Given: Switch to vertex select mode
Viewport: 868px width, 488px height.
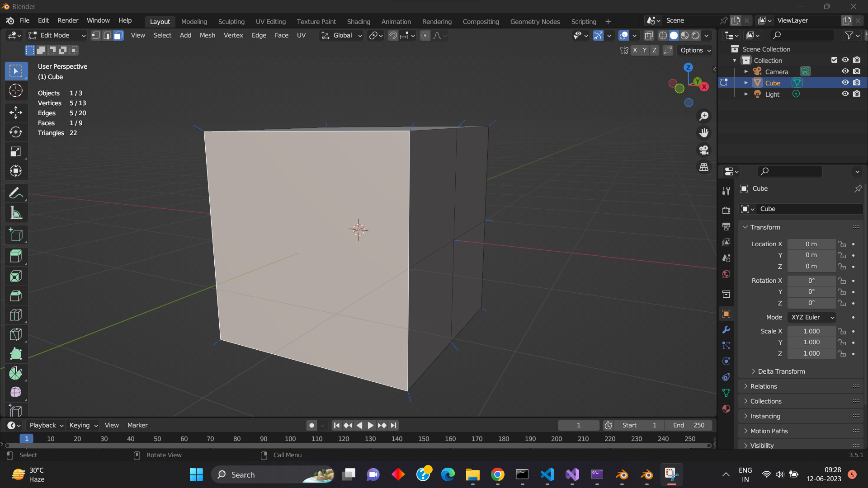Looking at the screenshot, I should tap(96, 35).
